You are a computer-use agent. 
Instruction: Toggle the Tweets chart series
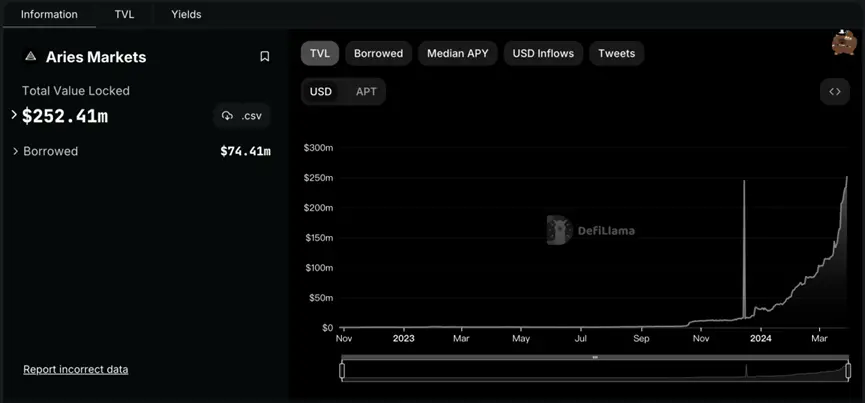(x=617, y=53)
